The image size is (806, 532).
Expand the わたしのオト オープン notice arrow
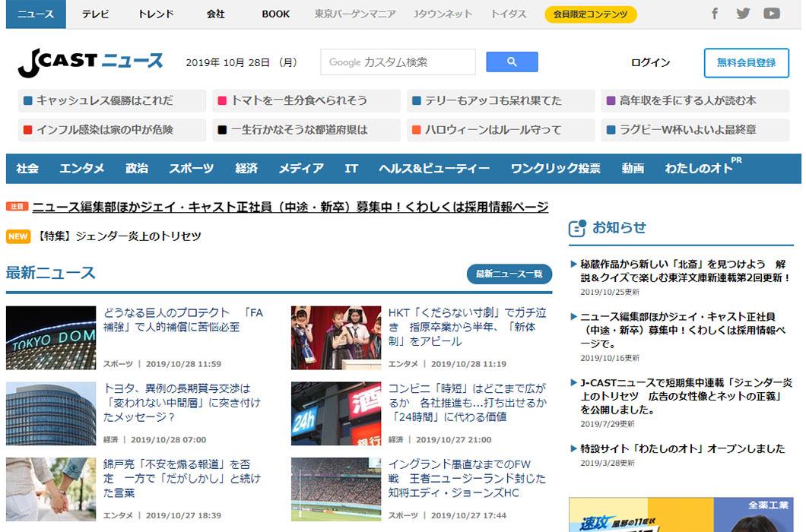pos(573,449)
